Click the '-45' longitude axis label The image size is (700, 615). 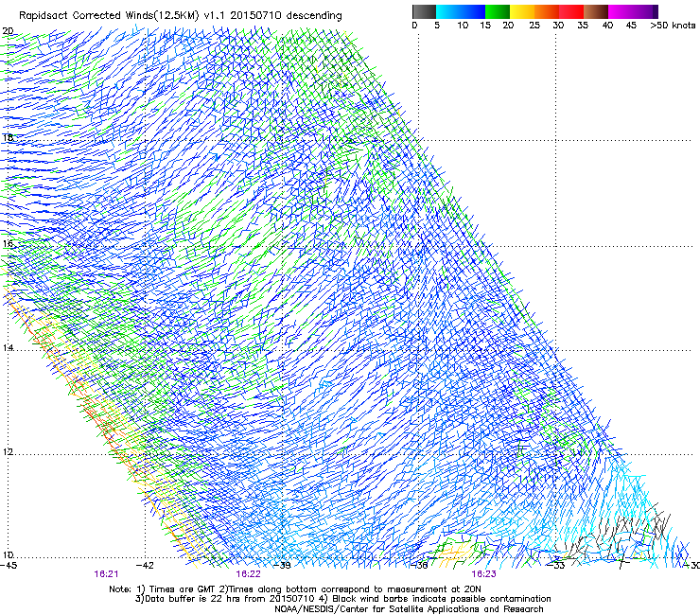(x=9, y=566)
